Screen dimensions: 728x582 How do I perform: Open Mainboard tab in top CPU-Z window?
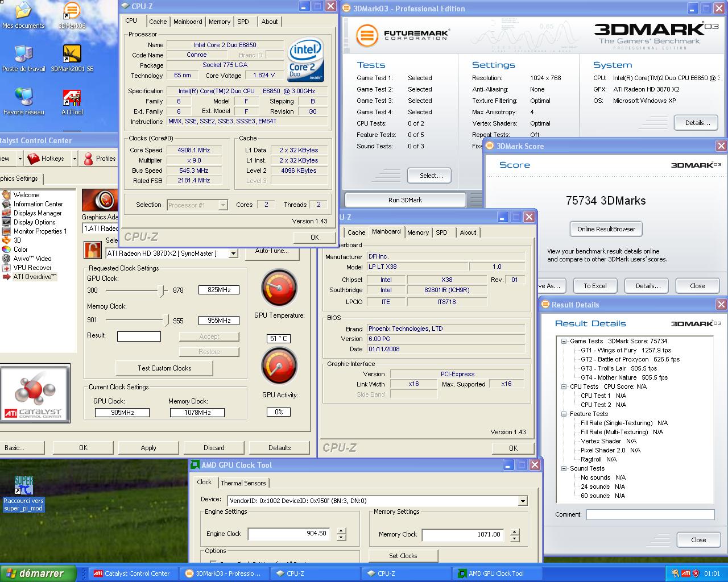click(188, 22)
